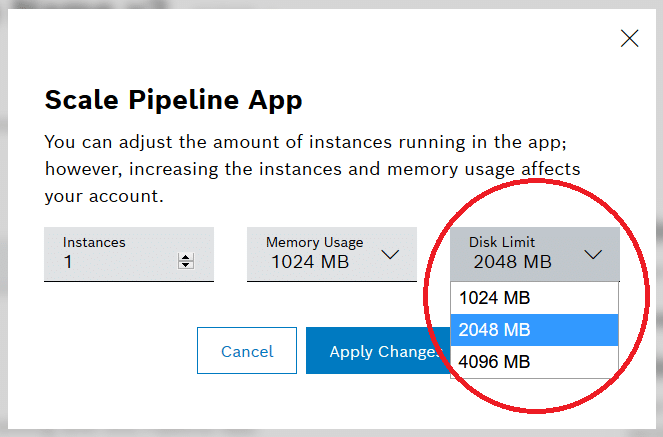Select the 1024 MB disk limit option
Viewport: 663px width, 437px height.
pos(534,298)
